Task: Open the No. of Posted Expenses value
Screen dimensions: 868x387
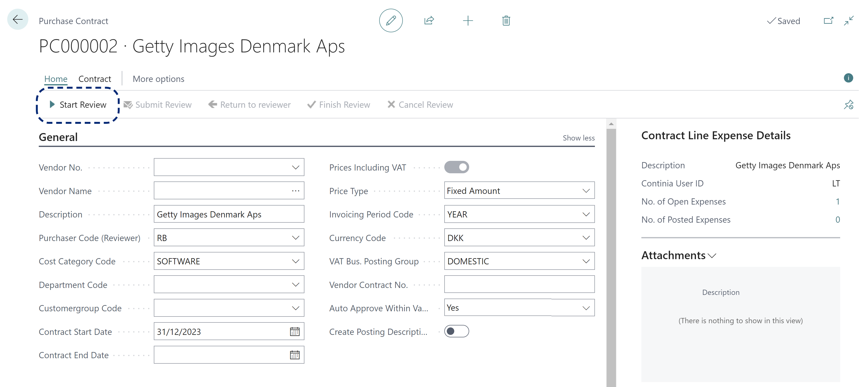Action: 837,219
